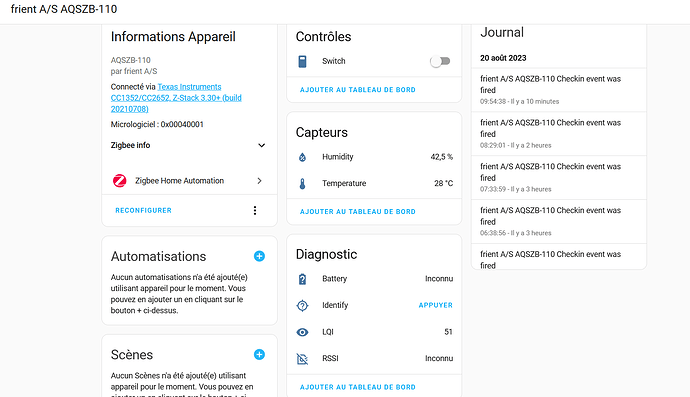Expand the Zigbee info section
The image size is (690, 397).
pos(261,145)
